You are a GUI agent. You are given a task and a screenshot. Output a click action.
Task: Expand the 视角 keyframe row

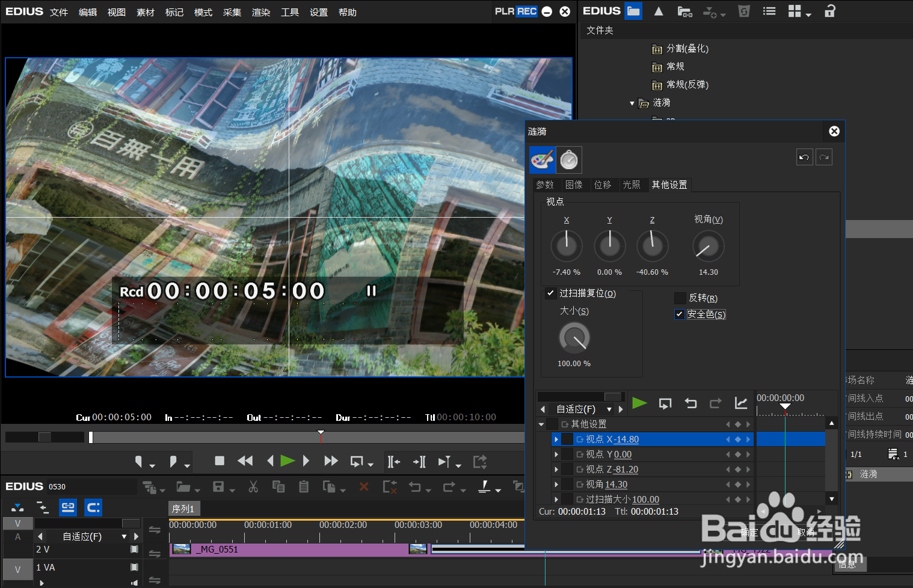pyautogui.click(x=556, y=485)
